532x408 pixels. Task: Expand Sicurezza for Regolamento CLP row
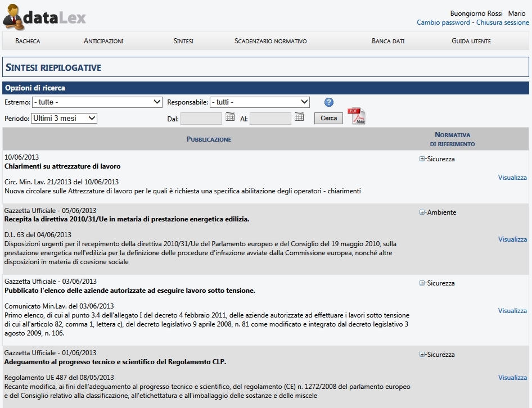click(422, 355)
